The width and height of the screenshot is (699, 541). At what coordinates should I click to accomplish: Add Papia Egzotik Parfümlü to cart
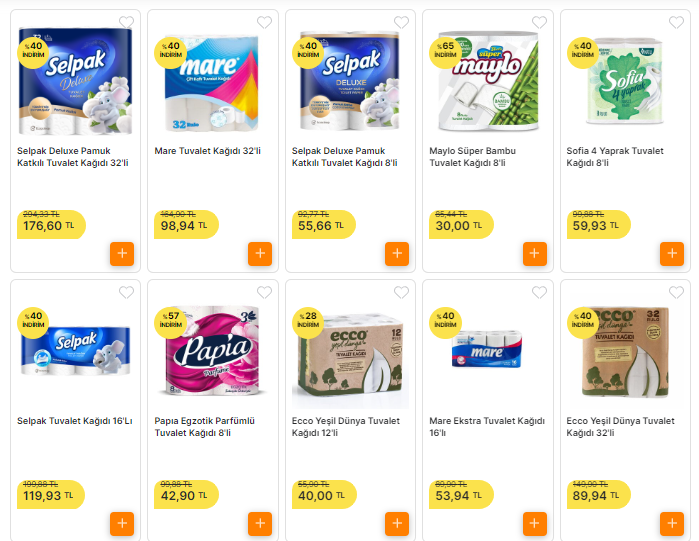(260, 524)
